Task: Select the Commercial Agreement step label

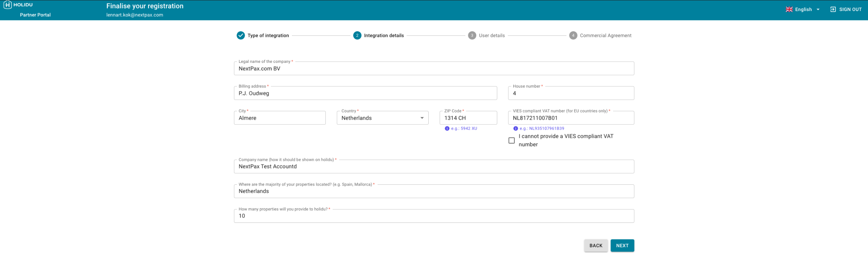Action: click(605, 35)
